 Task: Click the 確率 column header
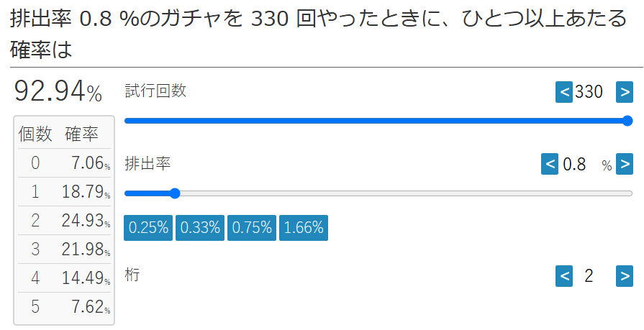[x=82, y=134]
